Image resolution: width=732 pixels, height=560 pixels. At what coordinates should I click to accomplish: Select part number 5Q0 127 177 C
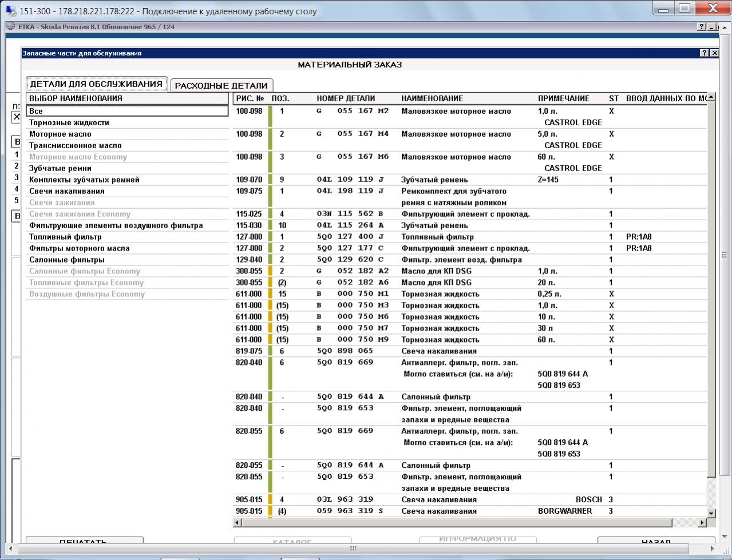[x=350, y=248]
